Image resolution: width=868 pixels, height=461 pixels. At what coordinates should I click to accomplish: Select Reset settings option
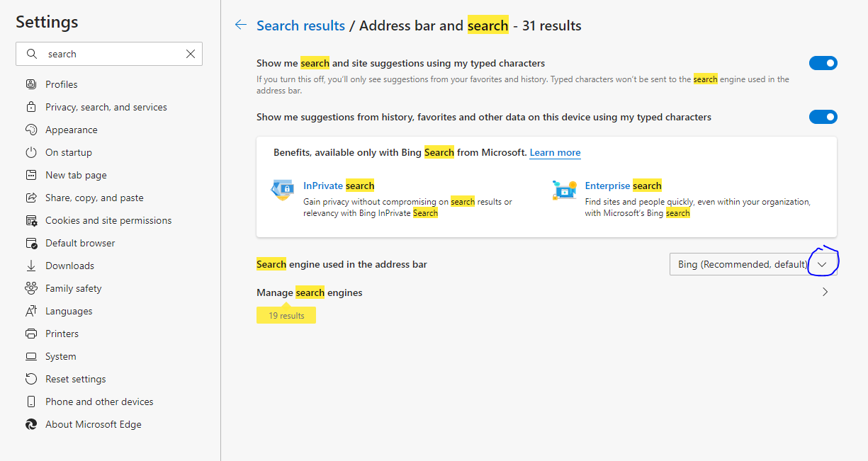click(76, 379)
